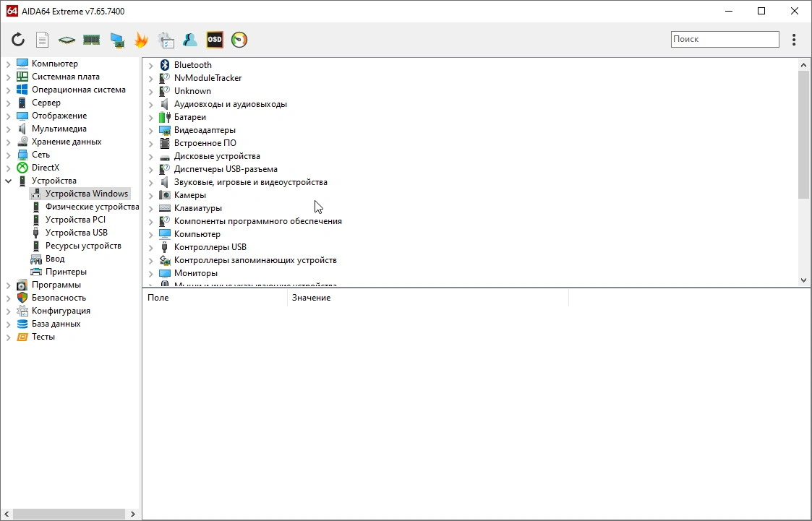Expand the Системная плата sidebar node
812x521 pixels.
[8, 77]
